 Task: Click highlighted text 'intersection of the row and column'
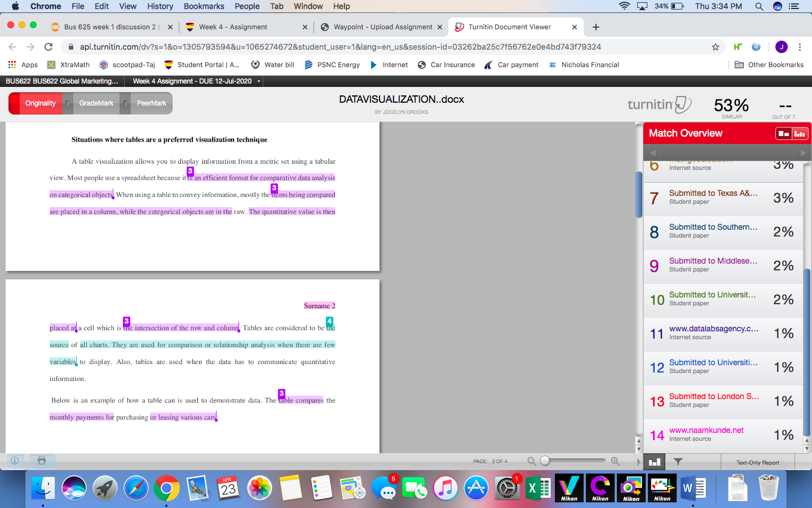187,328
